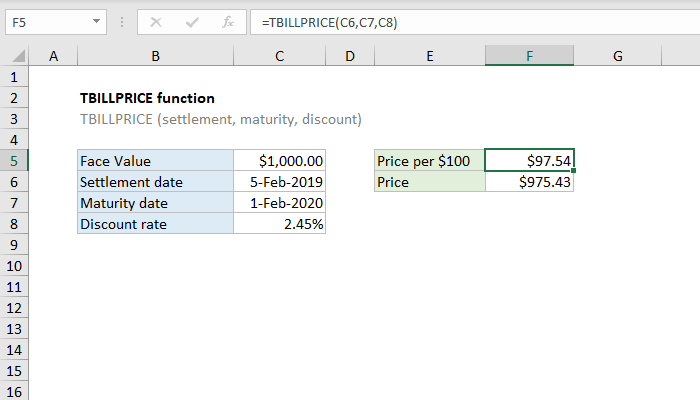Select row 14 header
700x400 pixels.
tap(14, 350)
